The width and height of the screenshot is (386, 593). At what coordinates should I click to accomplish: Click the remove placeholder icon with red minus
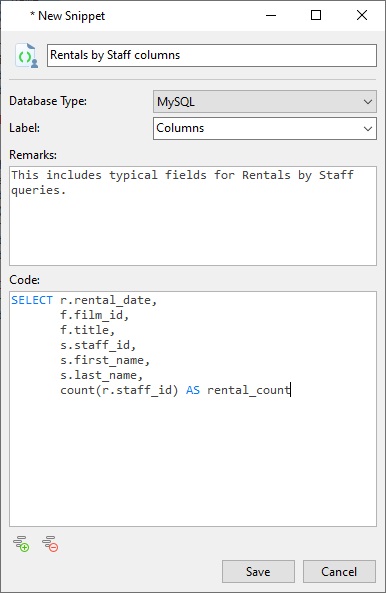[x=50, y=543]
